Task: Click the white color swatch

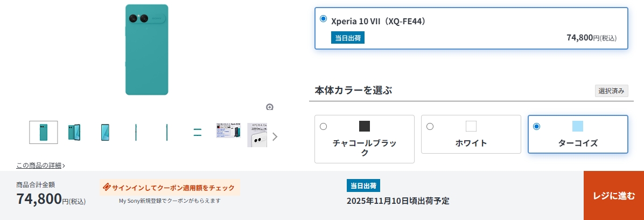Action: coord(471,126)
